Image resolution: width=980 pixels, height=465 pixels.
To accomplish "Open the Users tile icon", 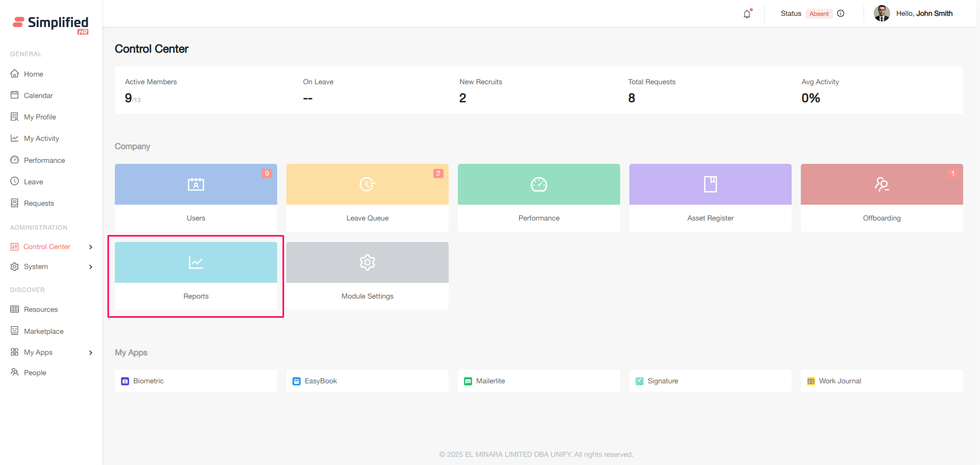I will click(196, 184).
